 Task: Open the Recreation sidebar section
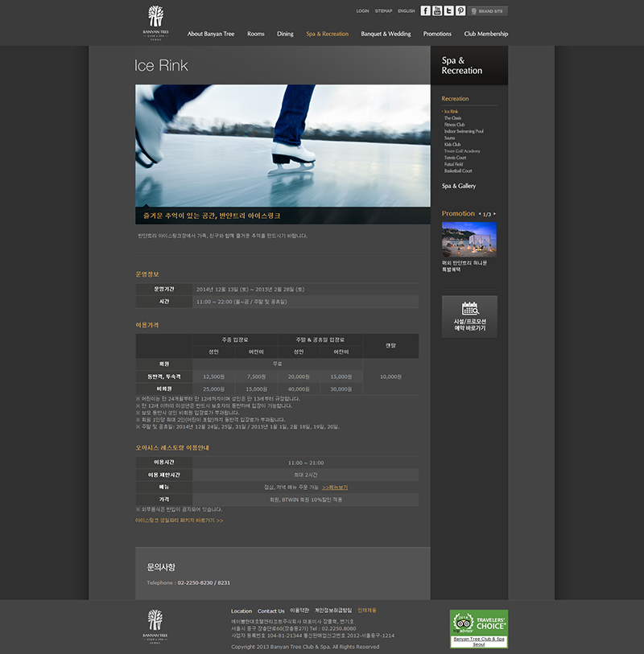coord(455,99)
